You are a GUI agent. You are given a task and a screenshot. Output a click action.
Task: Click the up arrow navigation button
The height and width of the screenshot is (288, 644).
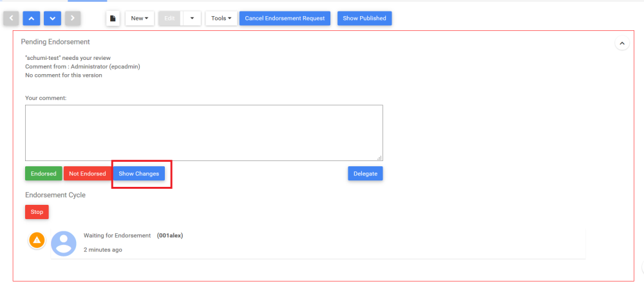click(x=32, y=18)
